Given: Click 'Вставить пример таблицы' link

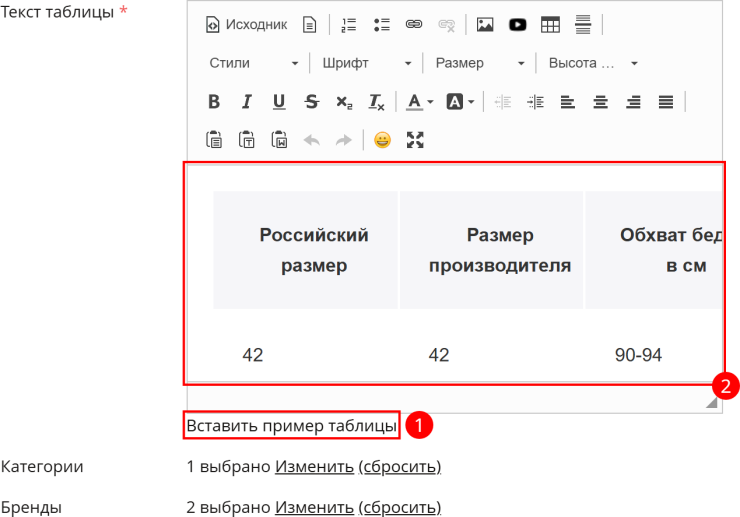Looking at the screenshot, I should click(292, 425).
